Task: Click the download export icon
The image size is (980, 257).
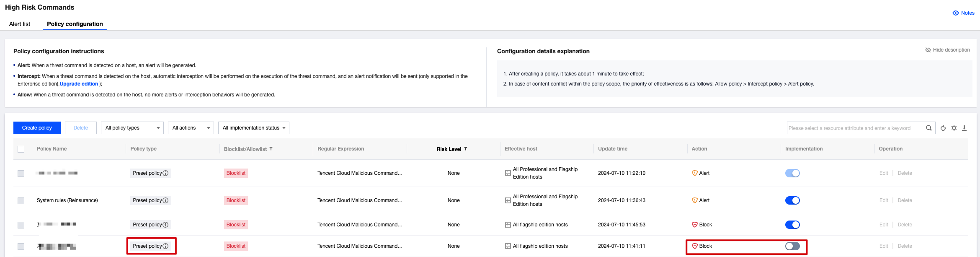Action: [x=964, y=128]
